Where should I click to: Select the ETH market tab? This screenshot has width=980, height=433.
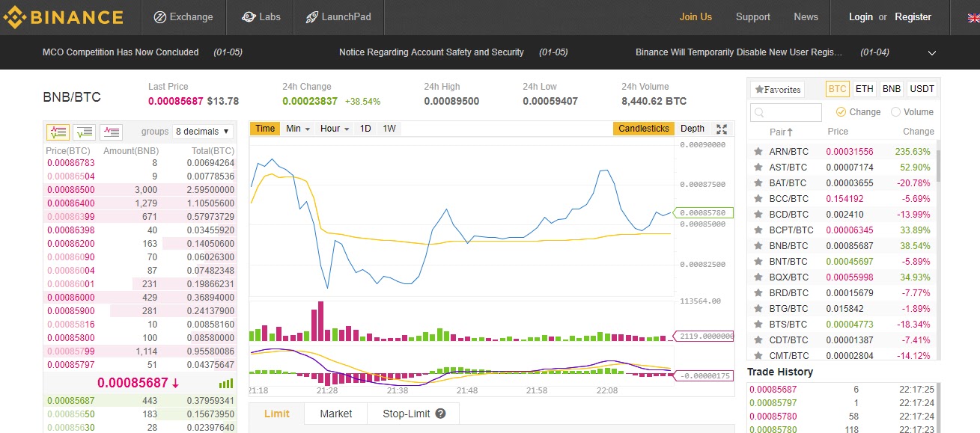click(864, 89)
